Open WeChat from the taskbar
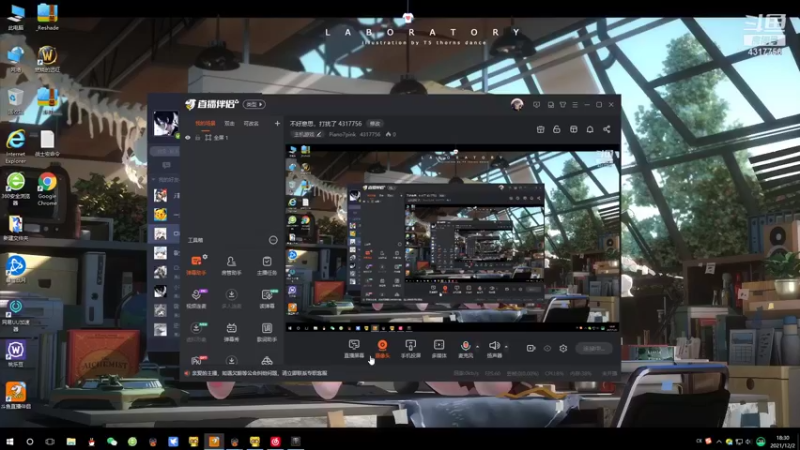 click(112, 441)
